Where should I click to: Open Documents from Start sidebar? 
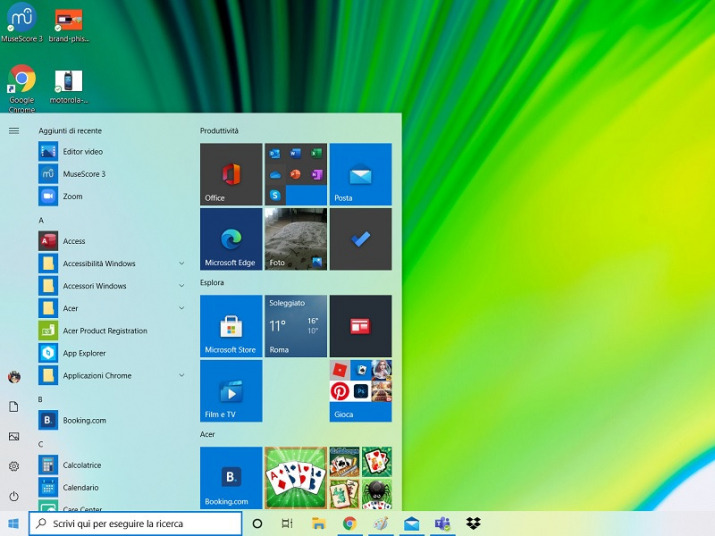tap(14, 406)
